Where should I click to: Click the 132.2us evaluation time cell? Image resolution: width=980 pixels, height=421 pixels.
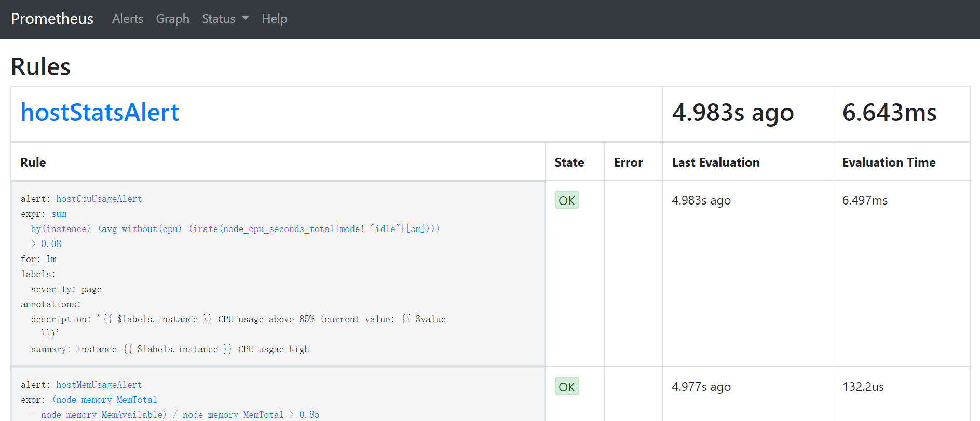click(x=863, y=387)
